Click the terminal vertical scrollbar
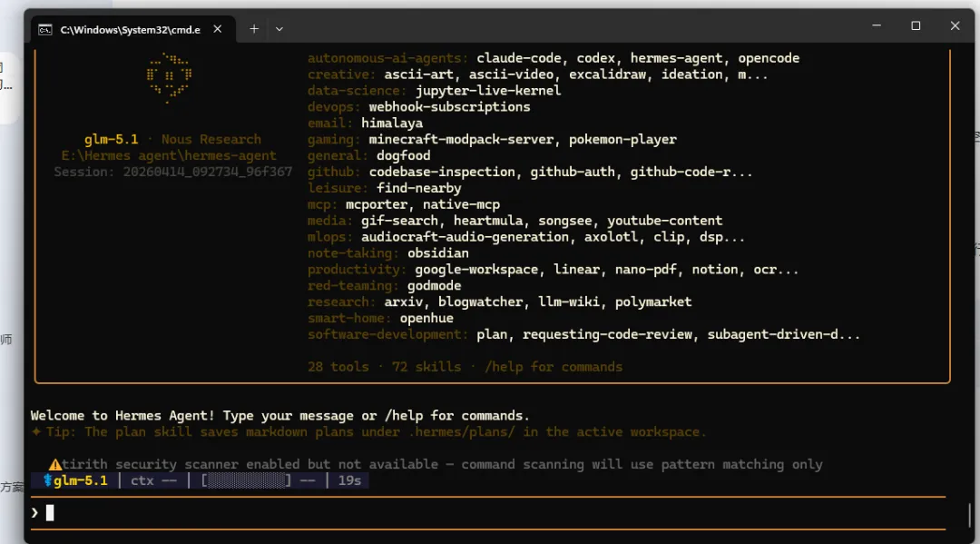Image resolution: width=980 pixels, height=544 pixels. [969, 515]
